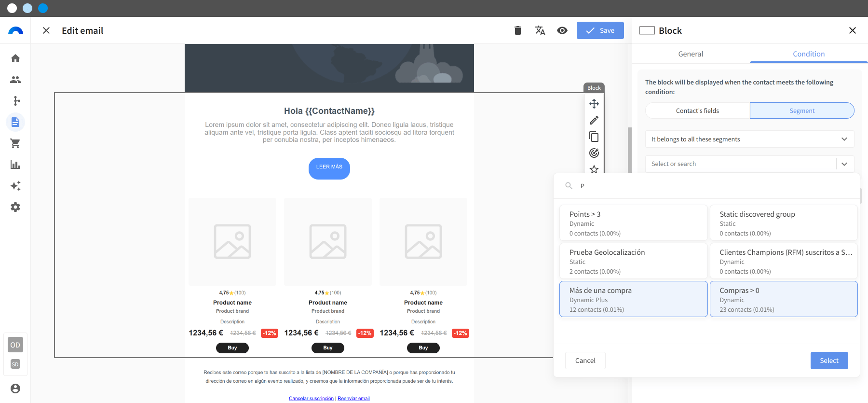Cancel the segment selection
The image size is (868, 403).
pos(585,361)
